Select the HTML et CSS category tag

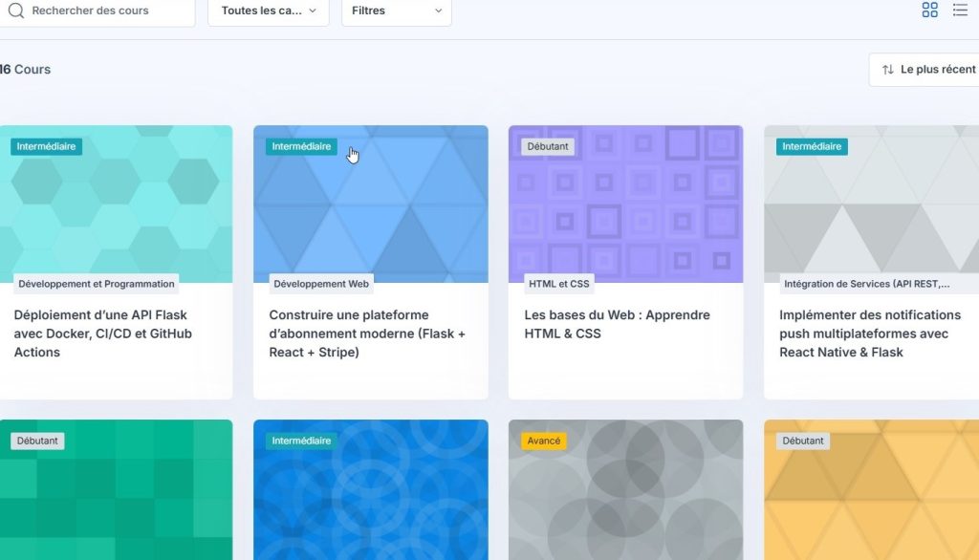559,284
